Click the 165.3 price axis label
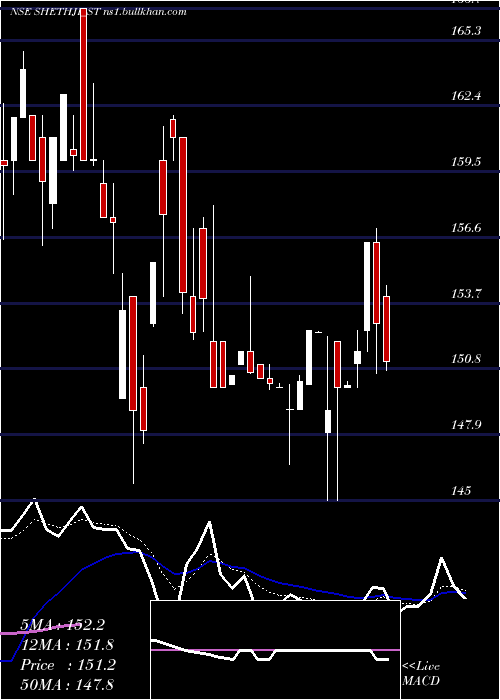This screenshot has width=500, height=700. 466,31
